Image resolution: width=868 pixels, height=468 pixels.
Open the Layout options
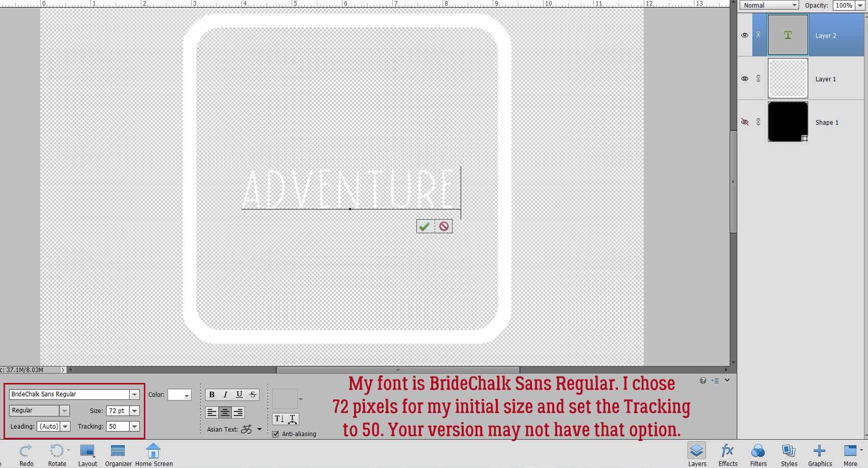pos(88,455)
